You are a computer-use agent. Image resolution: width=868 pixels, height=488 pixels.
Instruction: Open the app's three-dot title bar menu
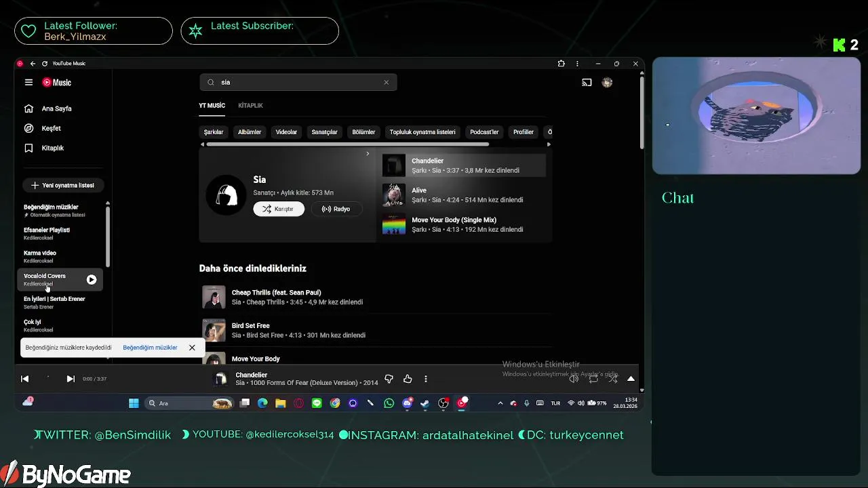577,64
